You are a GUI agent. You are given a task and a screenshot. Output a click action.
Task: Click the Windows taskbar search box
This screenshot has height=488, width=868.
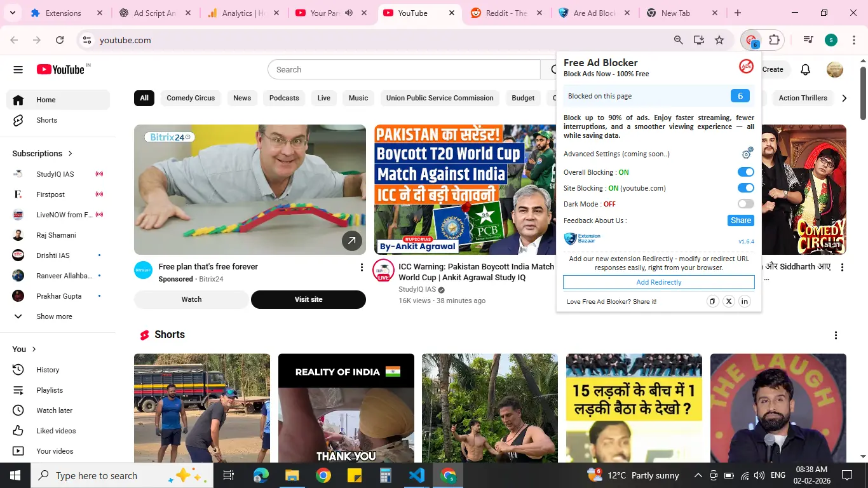pos(121,475)
